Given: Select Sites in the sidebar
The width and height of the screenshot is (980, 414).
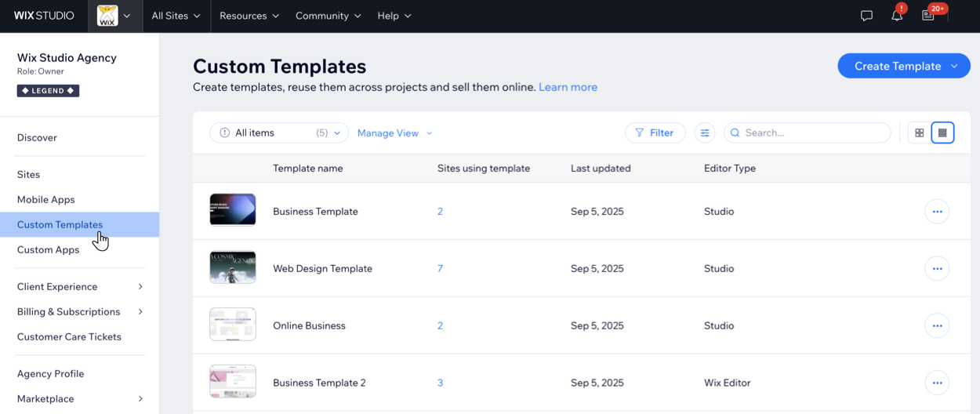Looking at the screenshot, I should coord(29,175).
